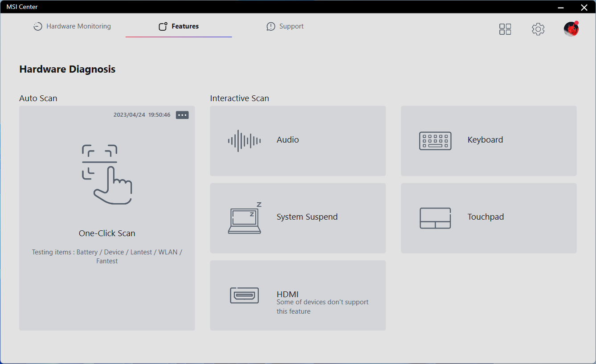Open the Auto Scan more options menu

pos(182,115)
